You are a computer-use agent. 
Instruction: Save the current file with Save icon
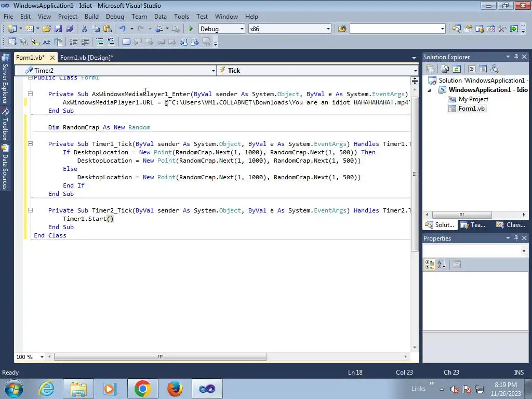(x=58, y=29)
